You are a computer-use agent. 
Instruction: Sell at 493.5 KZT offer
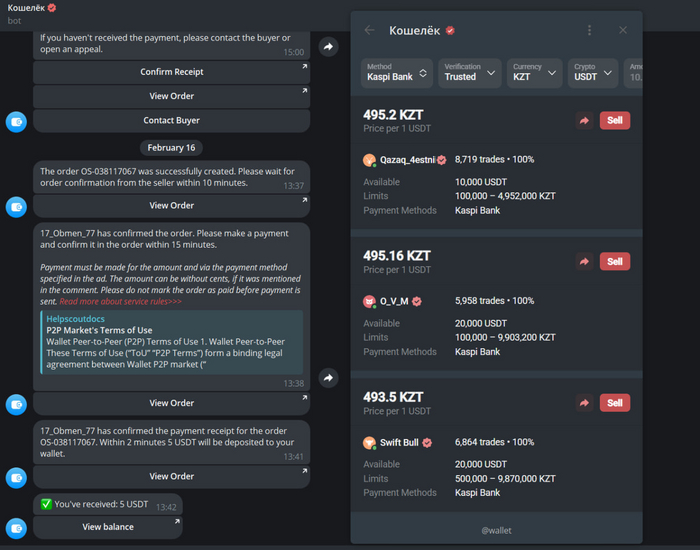coord(615,403)
